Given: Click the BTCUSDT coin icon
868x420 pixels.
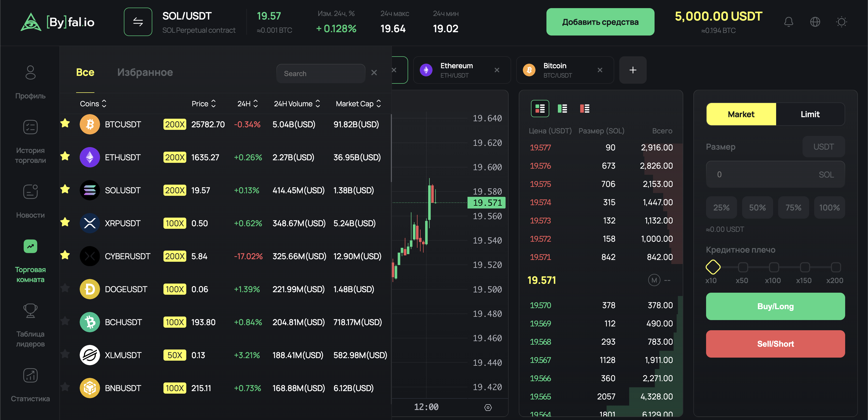Looking at the screenshot, I should pos(90,124).
